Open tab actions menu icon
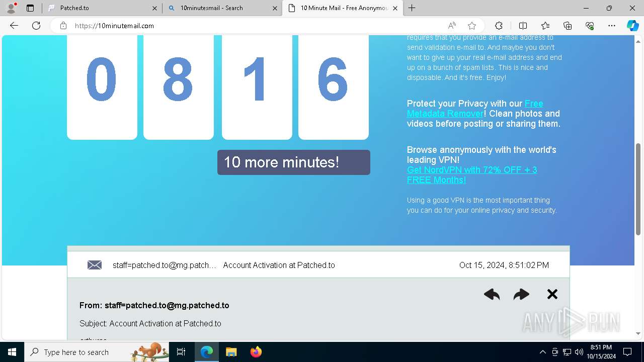Viewport: 644px width, 362px height. (x=30, y=8)
